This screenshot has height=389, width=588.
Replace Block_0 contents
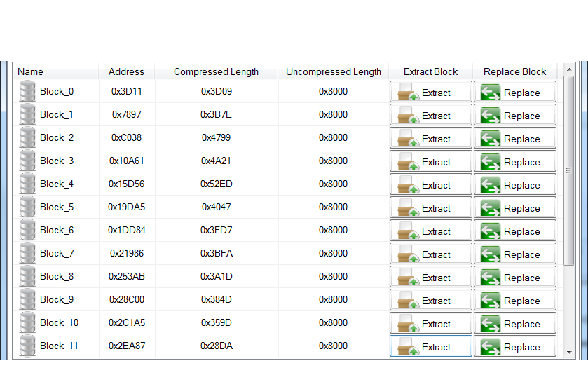[x=515, y=92]
